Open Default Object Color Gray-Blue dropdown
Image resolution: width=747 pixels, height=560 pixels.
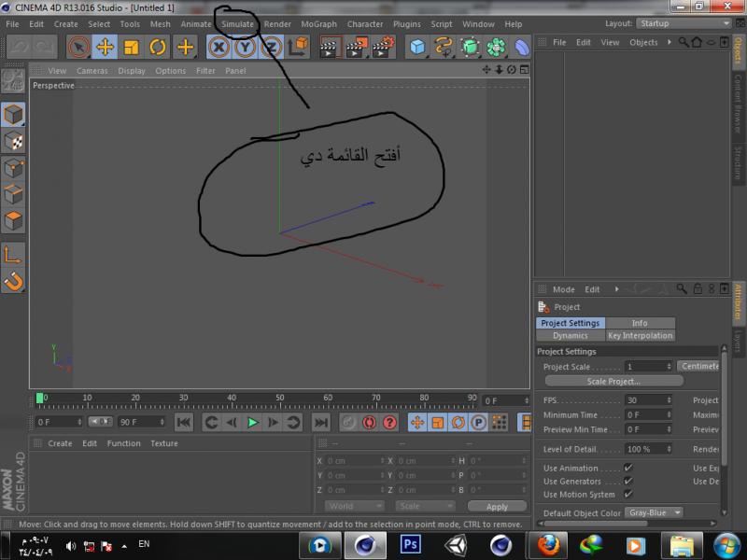655,513
